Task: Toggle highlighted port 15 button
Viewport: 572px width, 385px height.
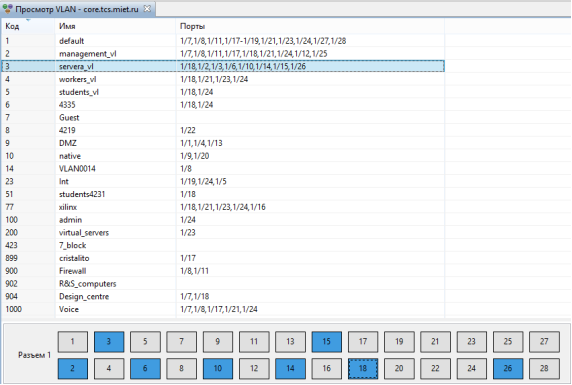Action: (326, 342)
